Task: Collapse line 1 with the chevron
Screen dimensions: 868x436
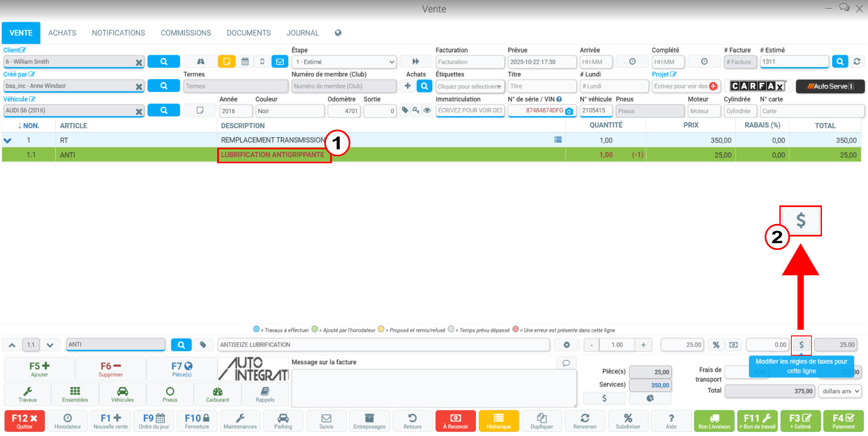Action: (8, 140)
